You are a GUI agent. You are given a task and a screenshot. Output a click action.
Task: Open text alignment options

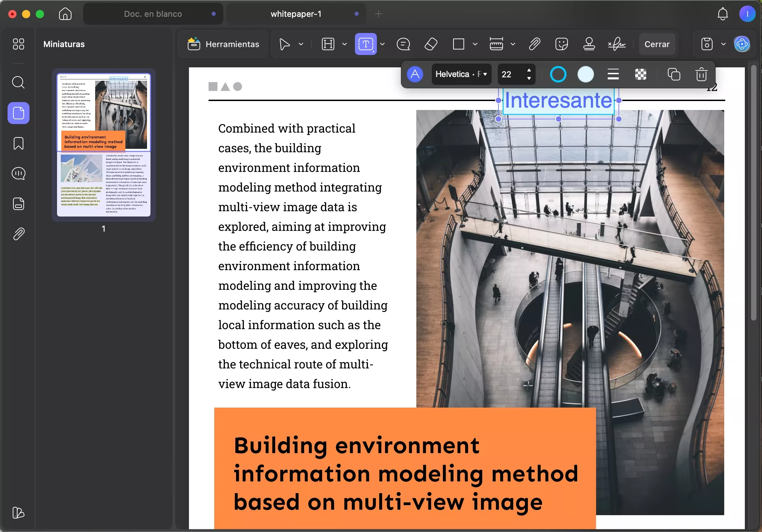[613, 74]
